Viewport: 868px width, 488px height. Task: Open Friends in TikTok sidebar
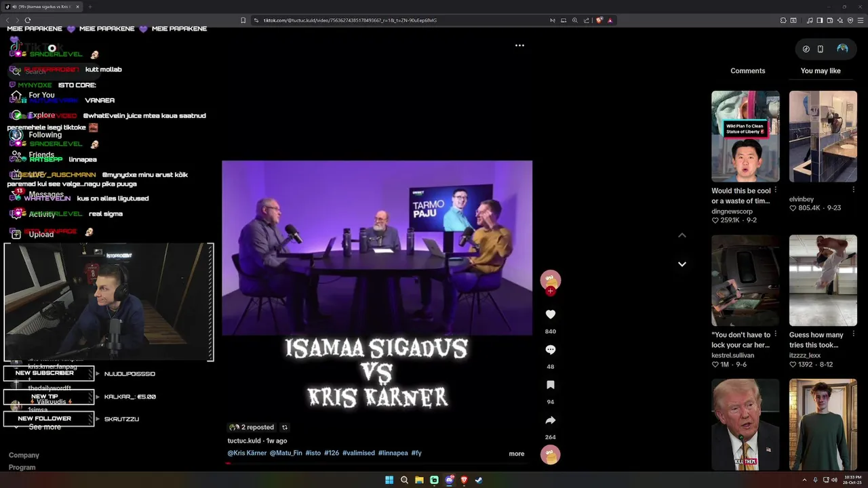(x=41, y=155)
